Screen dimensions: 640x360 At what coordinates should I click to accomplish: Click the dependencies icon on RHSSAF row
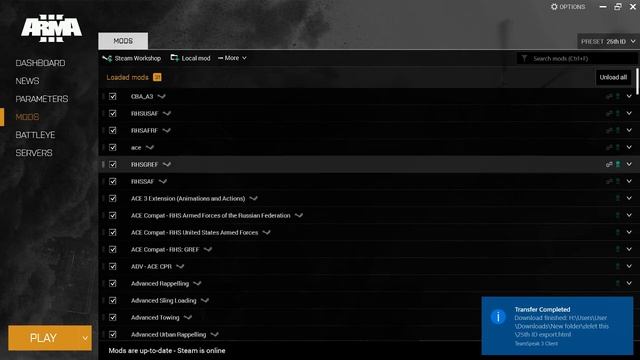[x=609, y=182]
